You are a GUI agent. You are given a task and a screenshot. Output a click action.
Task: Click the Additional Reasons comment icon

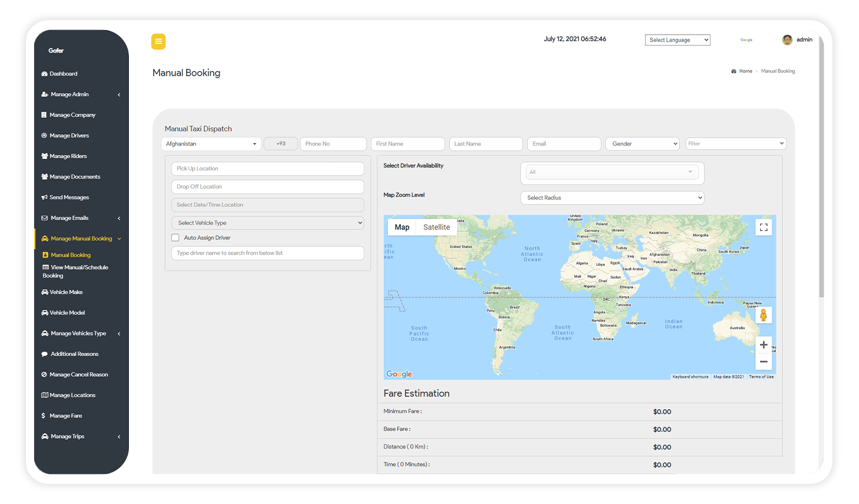click(x=45, y=354)
